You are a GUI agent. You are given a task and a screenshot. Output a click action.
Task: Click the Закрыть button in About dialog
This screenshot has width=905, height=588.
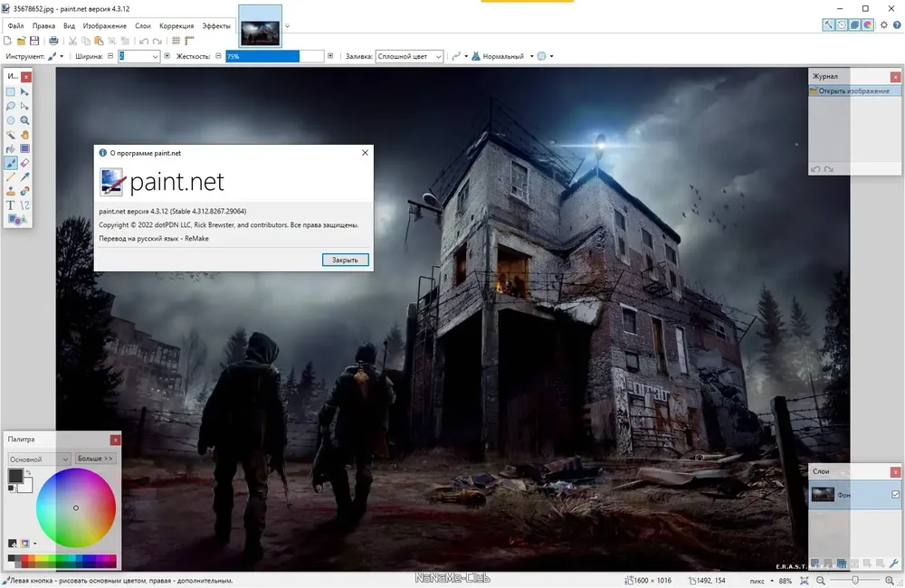click(345, 260)
